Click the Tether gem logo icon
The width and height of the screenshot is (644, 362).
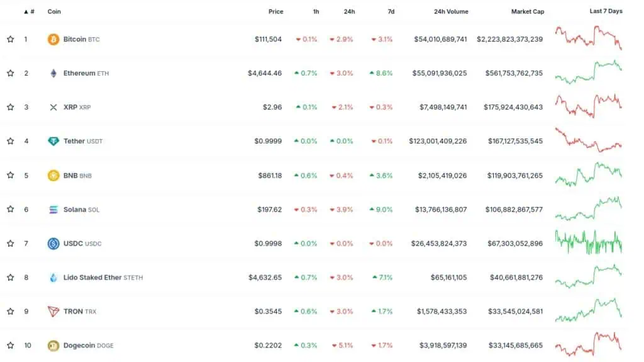coord(53,141)
